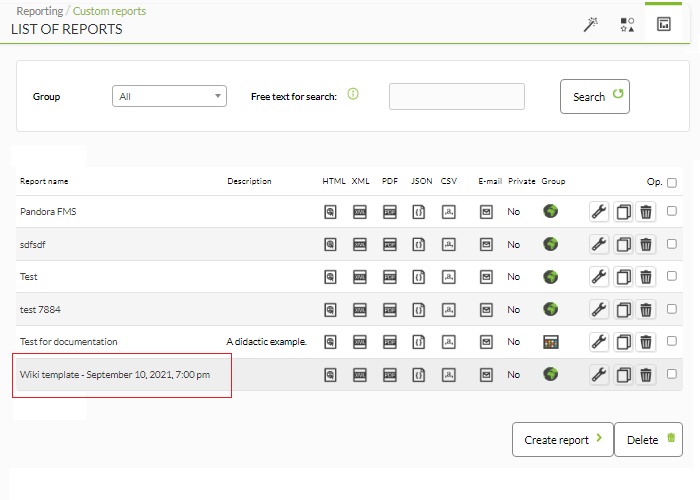Download PDF of Test report
This screenshot has height=500, width=700.
click(390, 277)
